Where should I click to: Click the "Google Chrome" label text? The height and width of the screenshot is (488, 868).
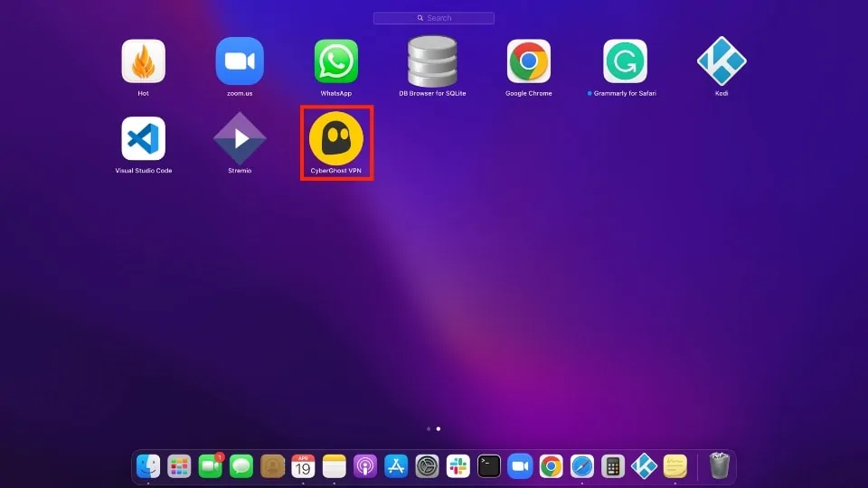pyautogui.click(x=529, y=93)
